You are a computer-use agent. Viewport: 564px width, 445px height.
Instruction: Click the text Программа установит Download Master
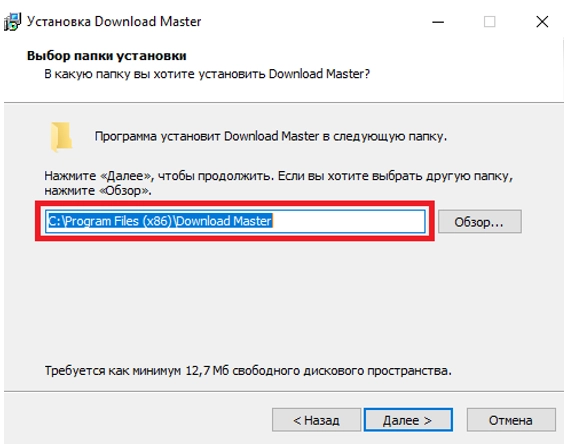click(x=270, y=136)
